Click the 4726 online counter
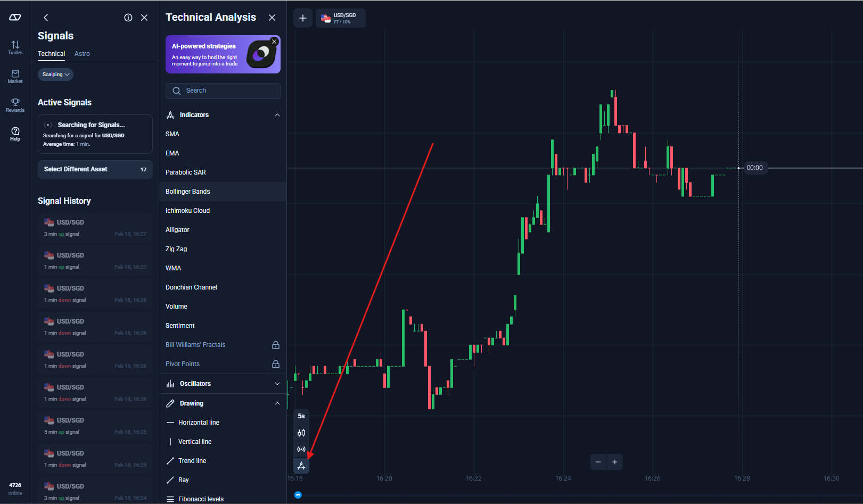The height and width of the screenshot is (504, 863). tap(15, 489)
